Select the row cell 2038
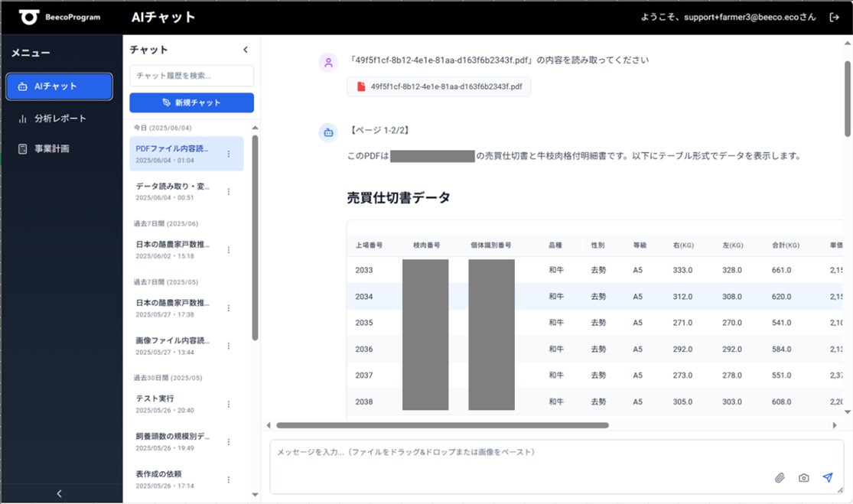Image resolution: width=853 pixels, height=504 pixels. (x=364, y=402)
